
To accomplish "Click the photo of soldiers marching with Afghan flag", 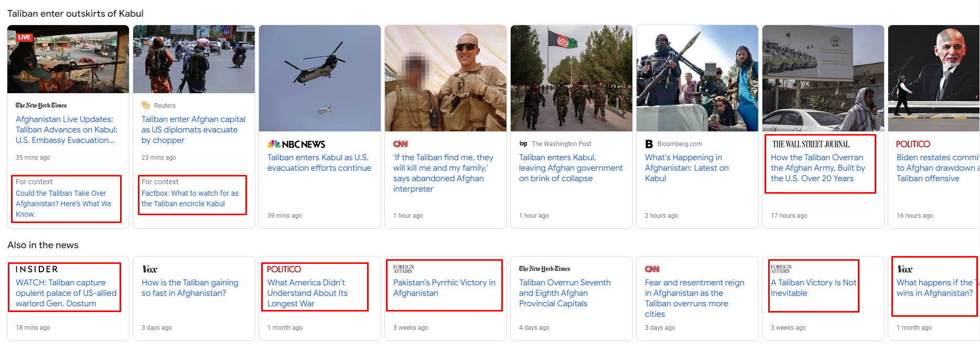I will (572, 78).
